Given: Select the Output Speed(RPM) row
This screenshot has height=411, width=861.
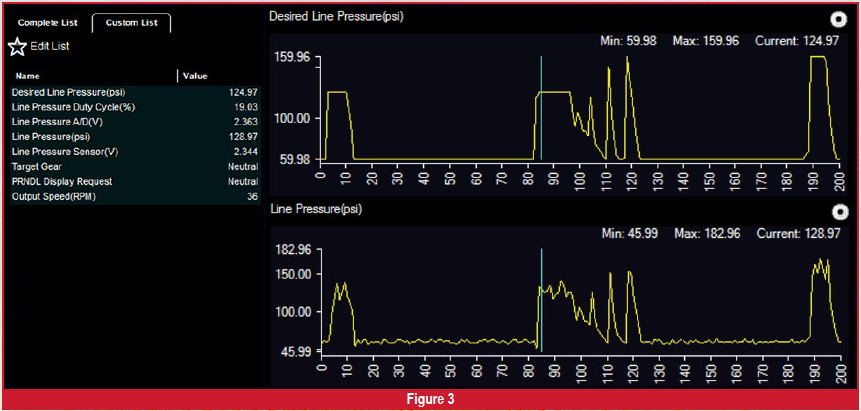Looking at the screenshot, I should coord(134,197).
